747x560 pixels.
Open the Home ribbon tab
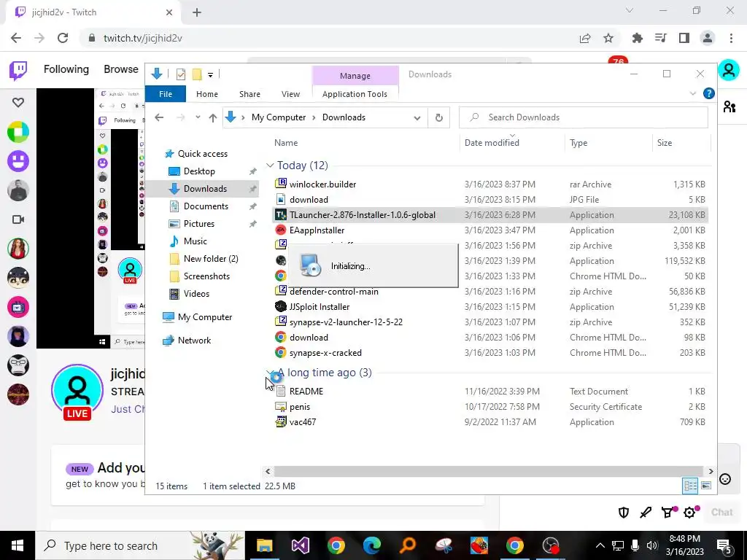coord(206,94)
